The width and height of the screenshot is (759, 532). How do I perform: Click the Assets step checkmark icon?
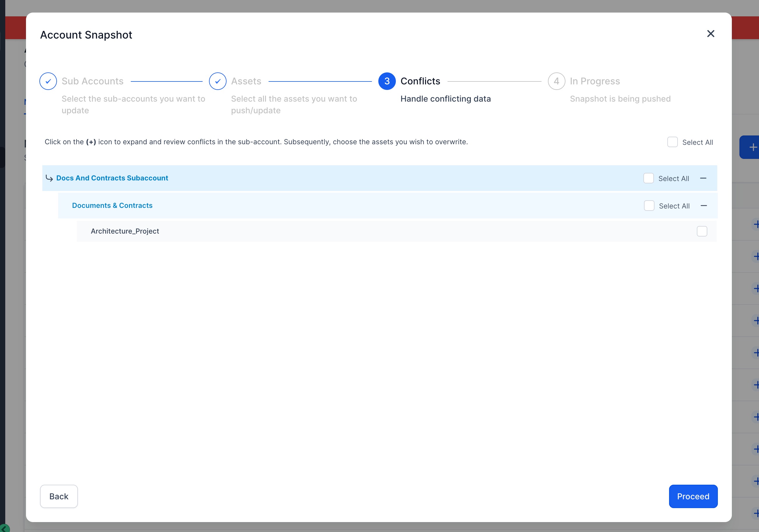point(217,81)
